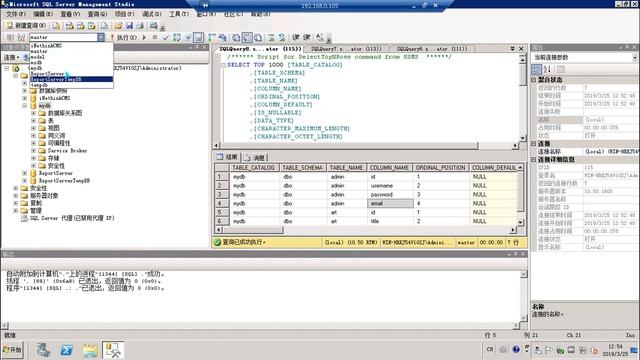Click the Parse checkmark toolbar icon

165,38
